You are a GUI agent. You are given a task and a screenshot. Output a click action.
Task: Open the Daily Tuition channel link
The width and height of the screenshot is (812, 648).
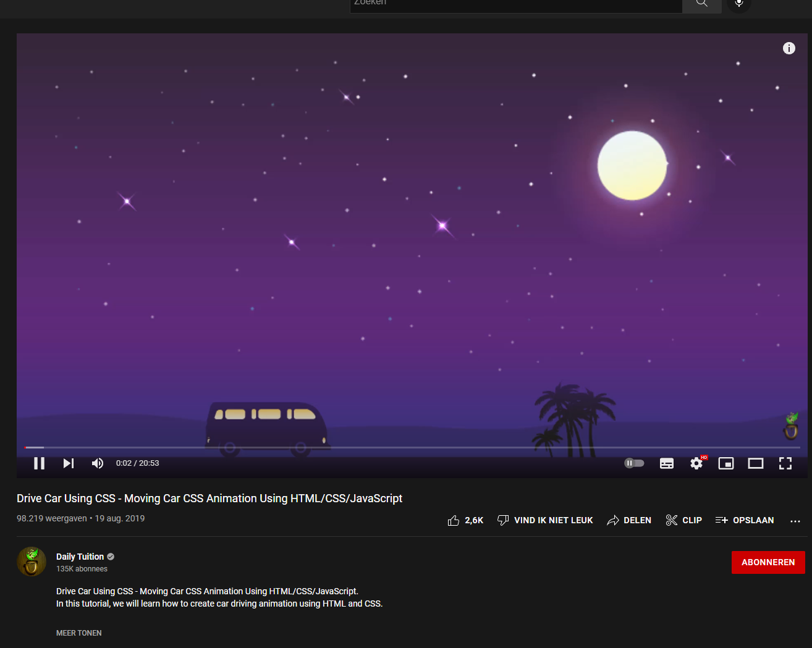(x=80, y=557)
